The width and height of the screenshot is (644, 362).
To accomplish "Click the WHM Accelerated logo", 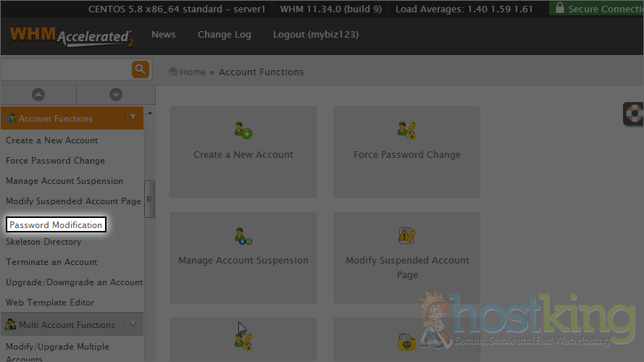I will [x=71, y=35].
